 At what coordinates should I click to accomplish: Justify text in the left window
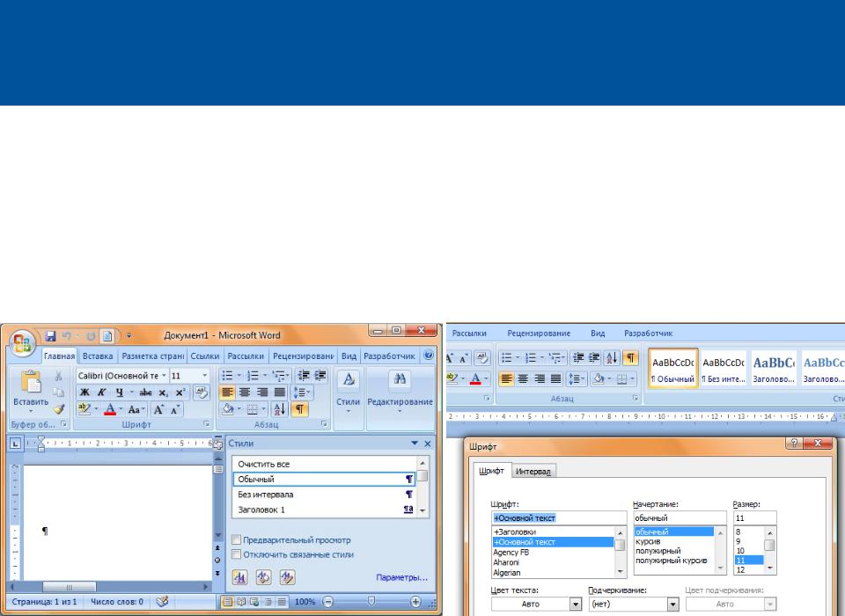coord(280,392)
